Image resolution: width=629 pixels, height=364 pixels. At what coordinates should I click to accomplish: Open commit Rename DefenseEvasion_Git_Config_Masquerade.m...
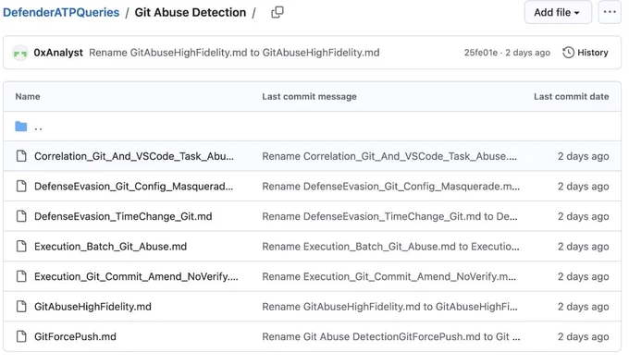pyautogui.click(x=390, y=187)
